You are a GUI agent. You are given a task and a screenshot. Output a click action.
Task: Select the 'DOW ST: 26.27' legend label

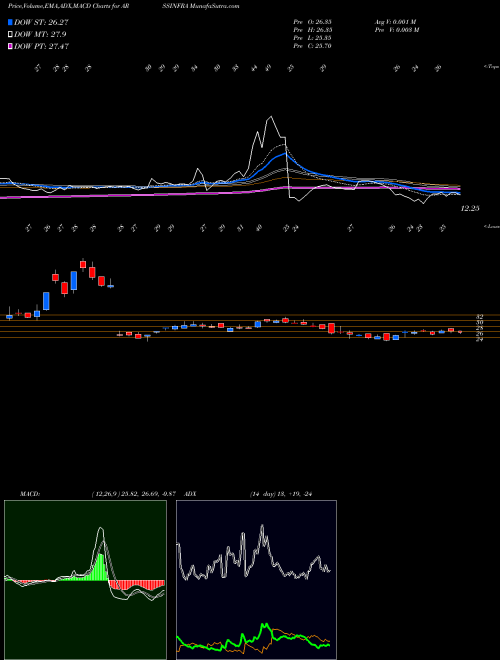41,22
